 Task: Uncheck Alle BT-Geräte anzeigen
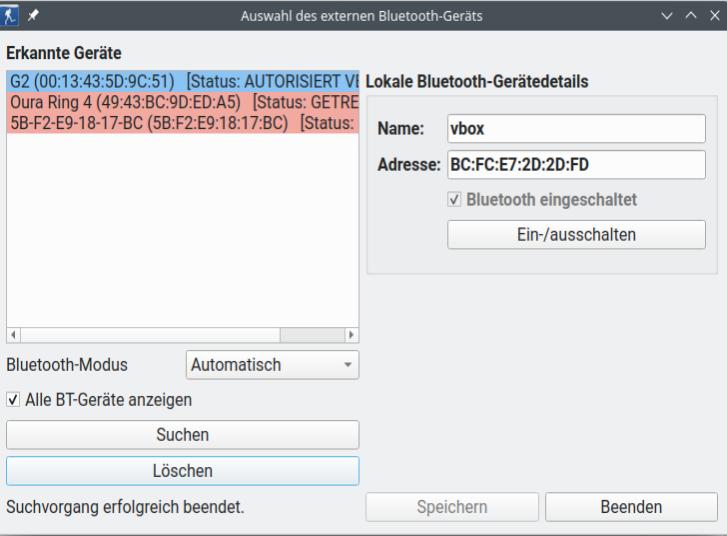[13, 400]
